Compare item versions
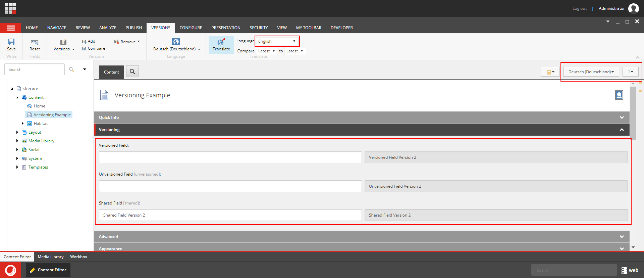This screenshot has width=644, height=278. click(x=93, y=48)
